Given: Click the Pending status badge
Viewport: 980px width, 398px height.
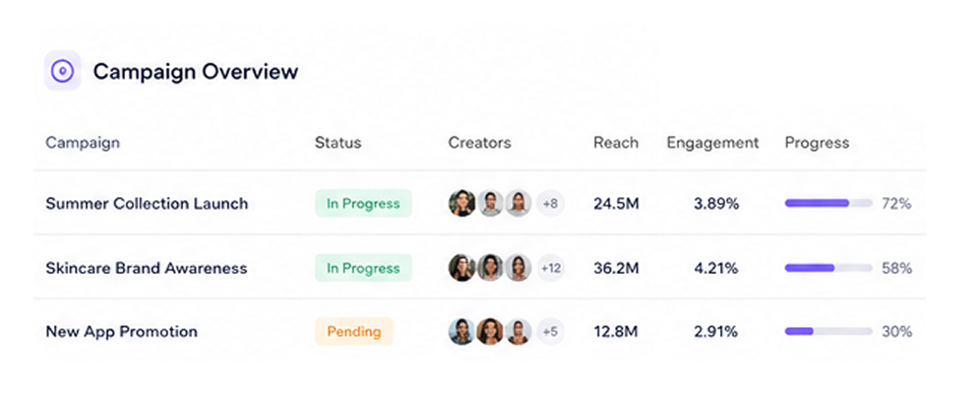Looking at the screenshot, I should coord(354,332).
